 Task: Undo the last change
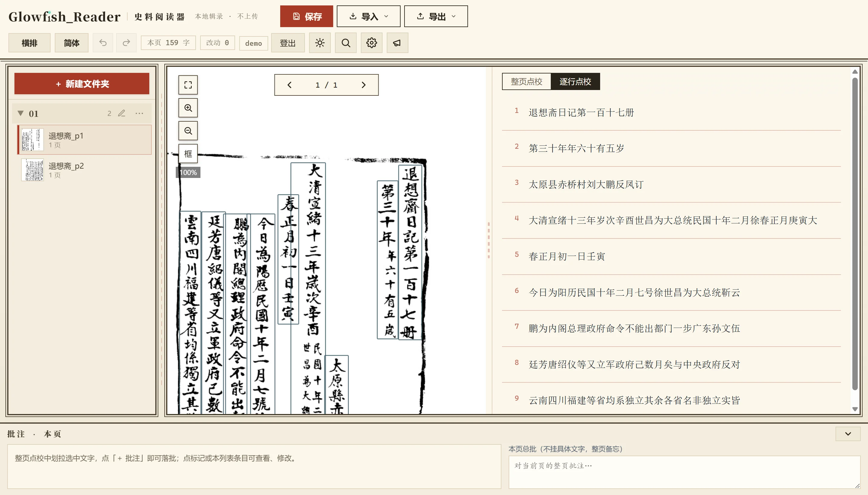tap(103, 43)
